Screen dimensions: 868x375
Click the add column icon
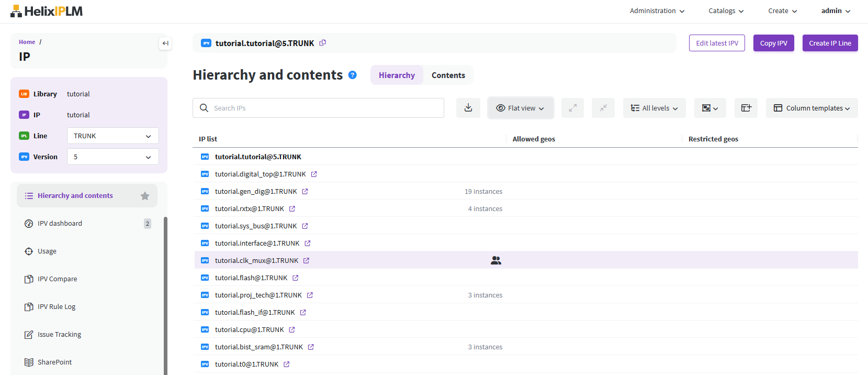tap(746, 108)
